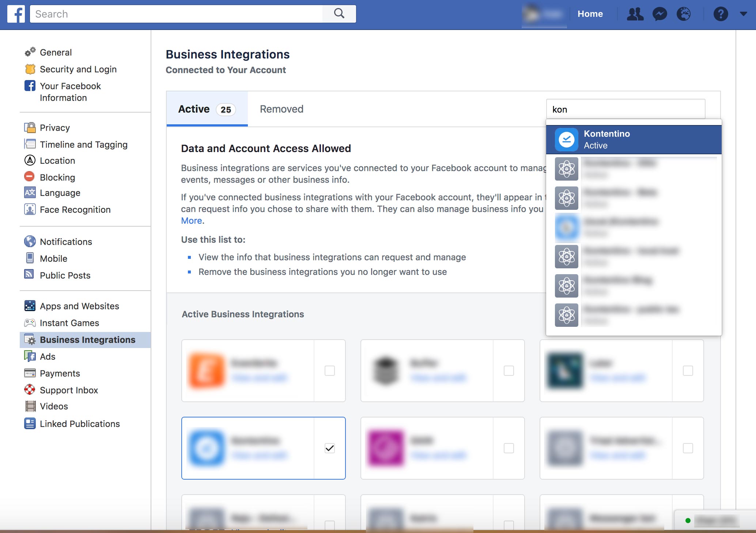Click the Timeline and Tagging icon
Screen dimensions: 756x533
click(x=30, y=144)
